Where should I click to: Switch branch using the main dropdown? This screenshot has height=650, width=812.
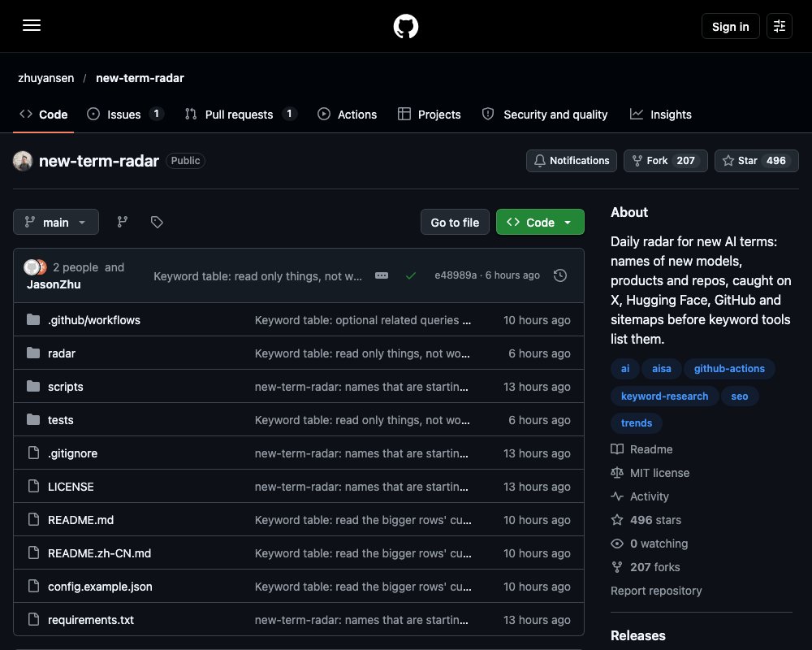point(56,222)
